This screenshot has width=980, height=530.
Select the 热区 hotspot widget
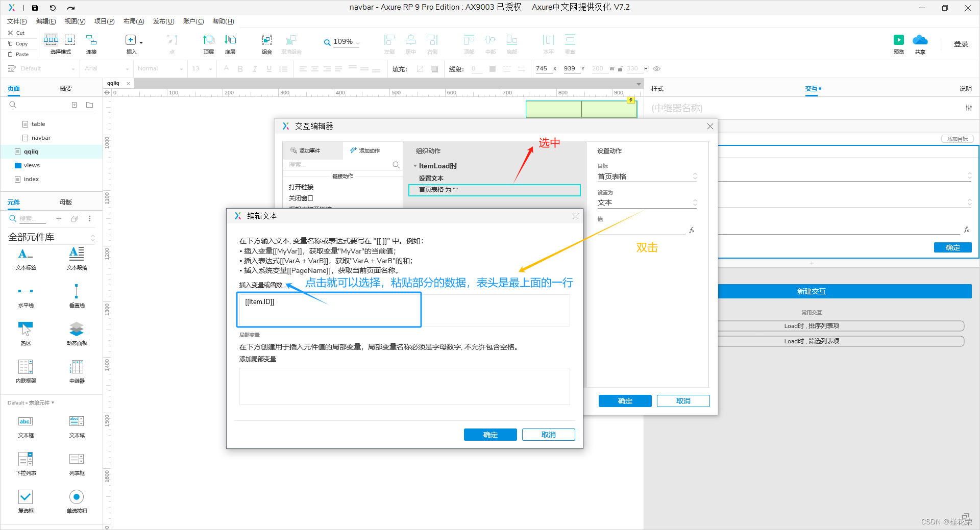point(26,334)
